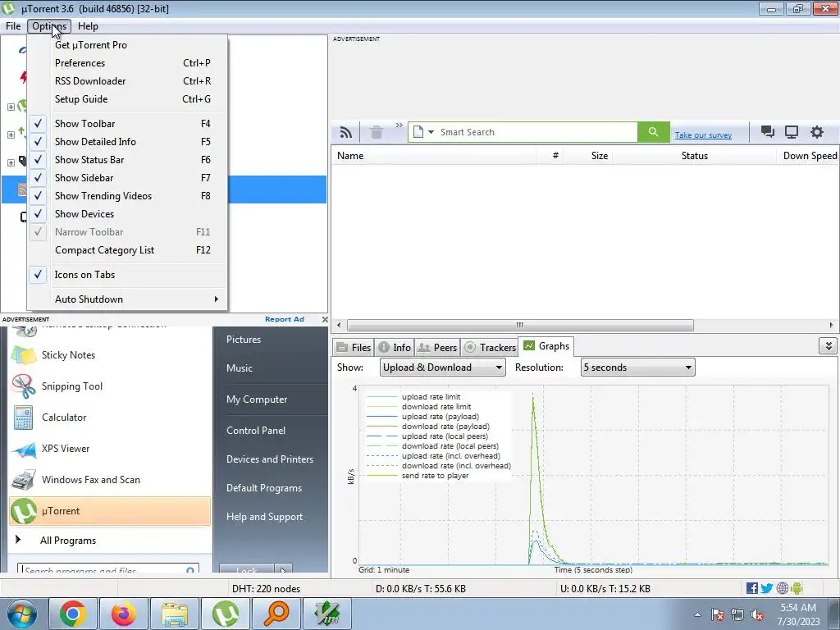840x630 pixels.
Task: Click the horizontal scrollbar thumb in torrent list
Action: coord(519,325)
